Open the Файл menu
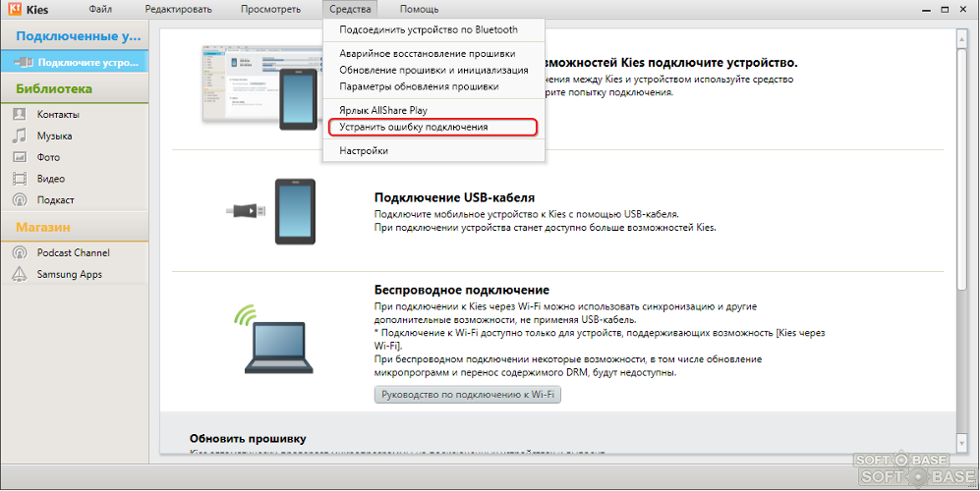The height and width of the screenshot is (491, 980). click(x=100, y=10)
